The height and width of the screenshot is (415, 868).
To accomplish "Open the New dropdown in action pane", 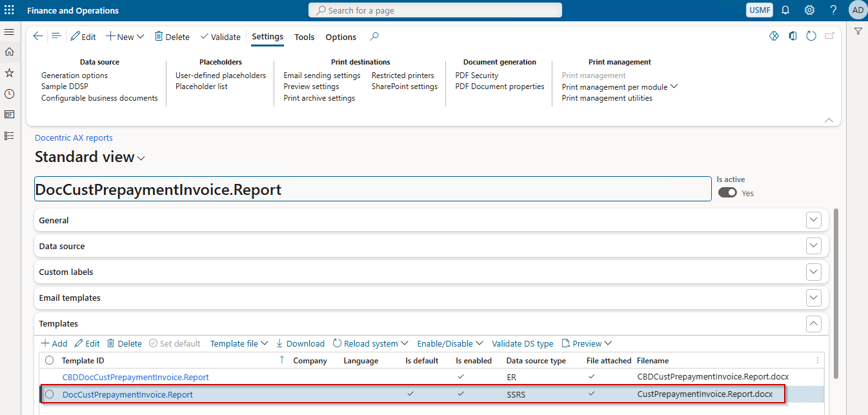I will (125, 37).
